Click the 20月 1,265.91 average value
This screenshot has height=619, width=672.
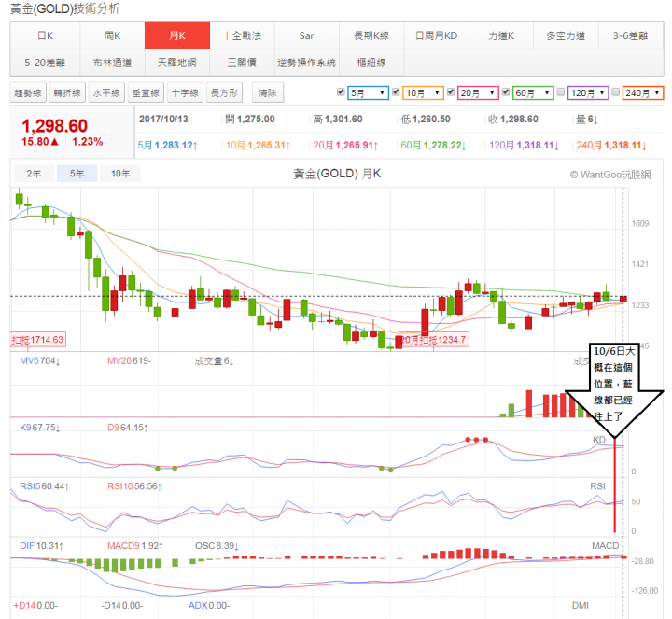tap(345, 146)
